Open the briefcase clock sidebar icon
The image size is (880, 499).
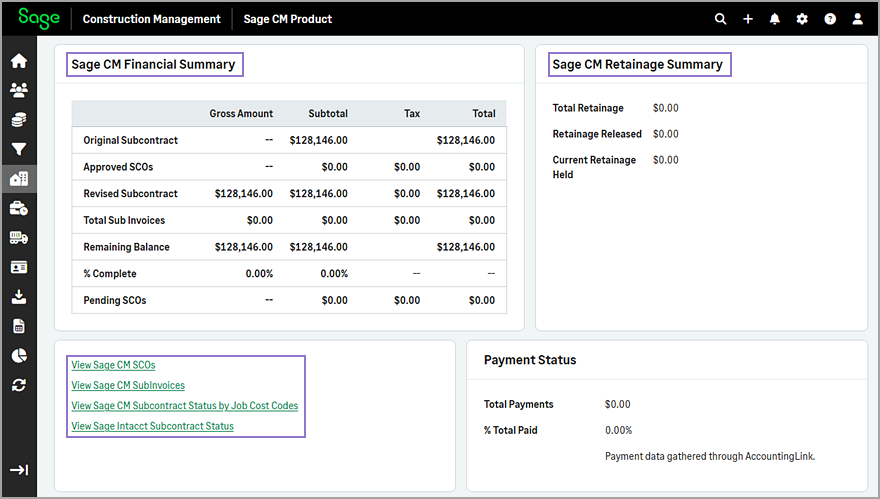[x=19, y=208]
